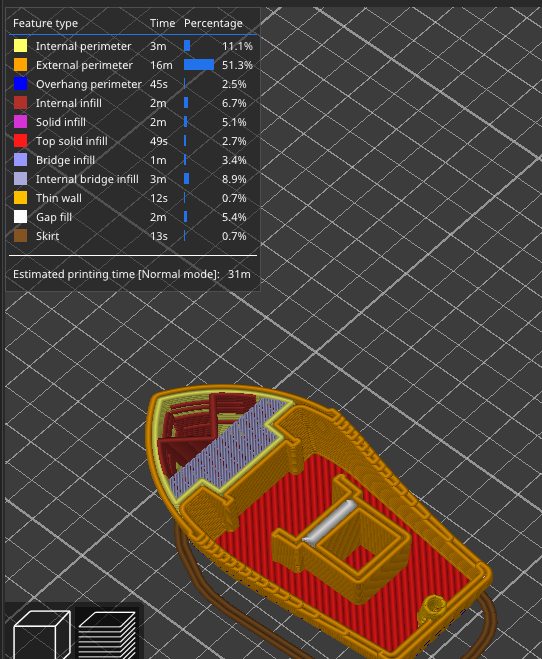Click the Gap fill white swatch
This screenshot has height=659, width=542.
tap(21, 217)
